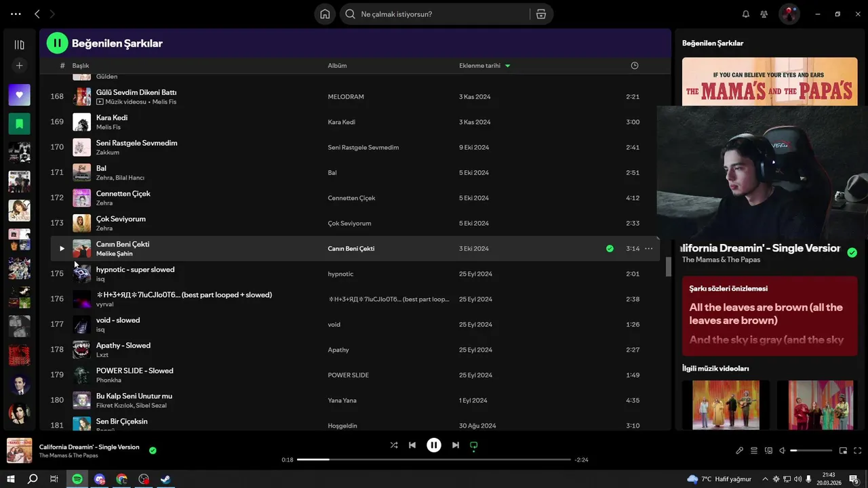Open album link Yana Yana
Viewport: 868px width, 488px height.
point(342,401)
